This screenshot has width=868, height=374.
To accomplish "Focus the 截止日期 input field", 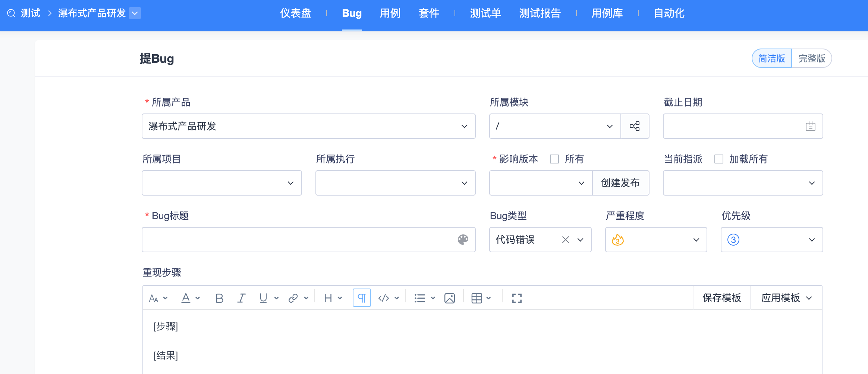I will 743,126.
